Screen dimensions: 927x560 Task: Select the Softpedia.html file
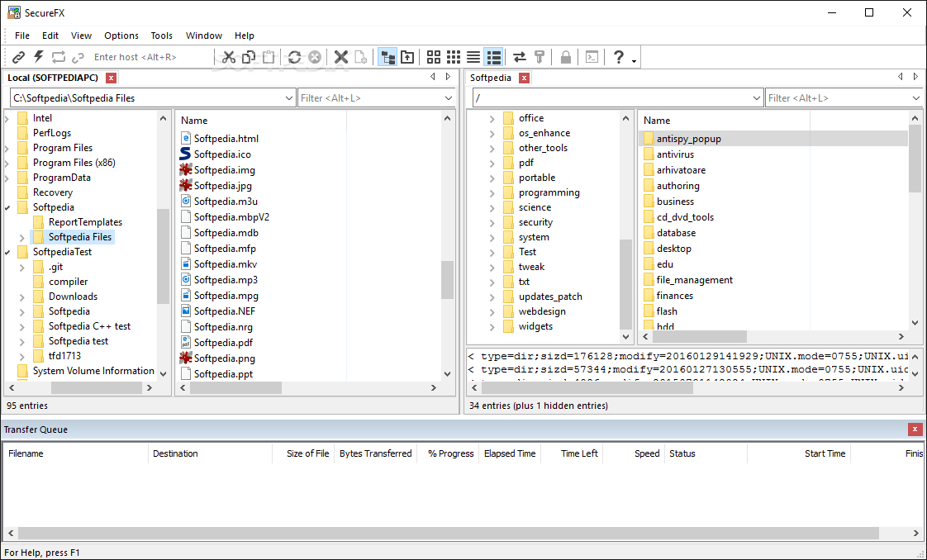point(226,139)
